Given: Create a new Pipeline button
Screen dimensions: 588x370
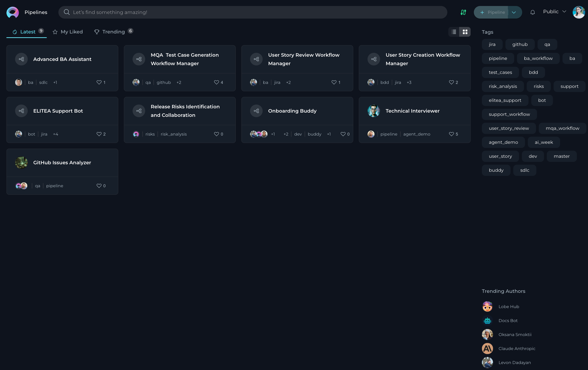Looking at the screenshot, I should pos(491,12).
